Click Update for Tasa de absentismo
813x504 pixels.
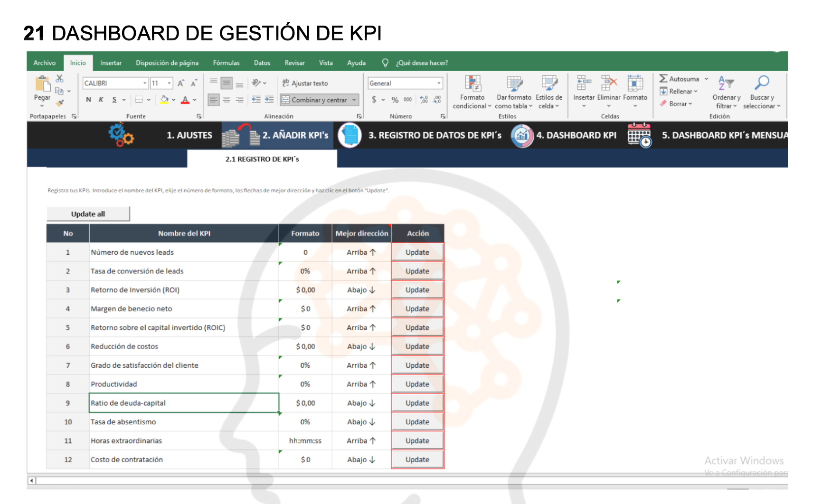pyautogui.click(x=417, y=422)
